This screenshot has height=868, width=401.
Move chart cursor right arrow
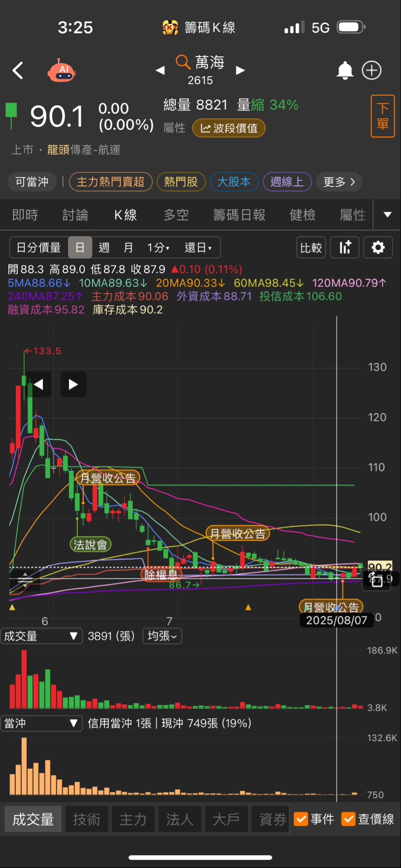[73, 384]
